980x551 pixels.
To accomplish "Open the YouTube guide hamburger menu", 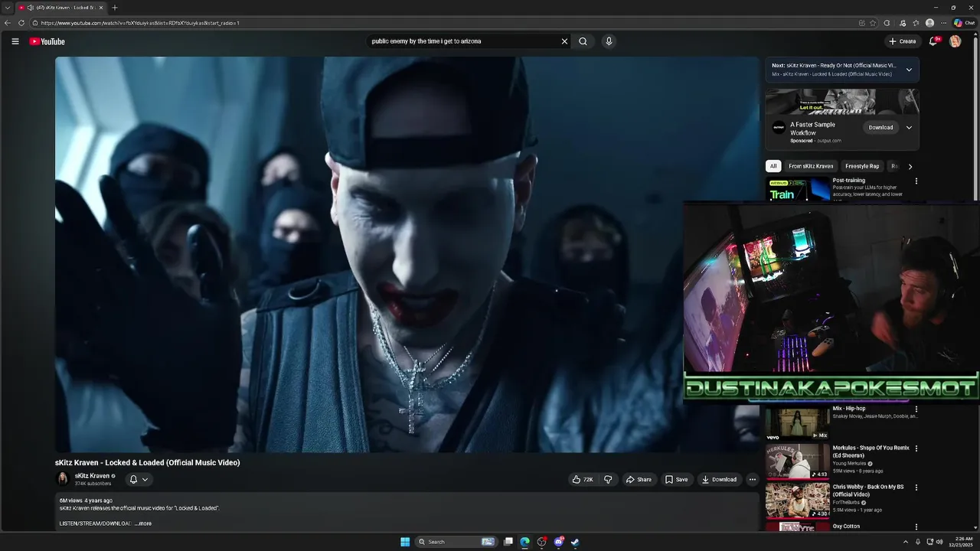I will tap(15, 41).
